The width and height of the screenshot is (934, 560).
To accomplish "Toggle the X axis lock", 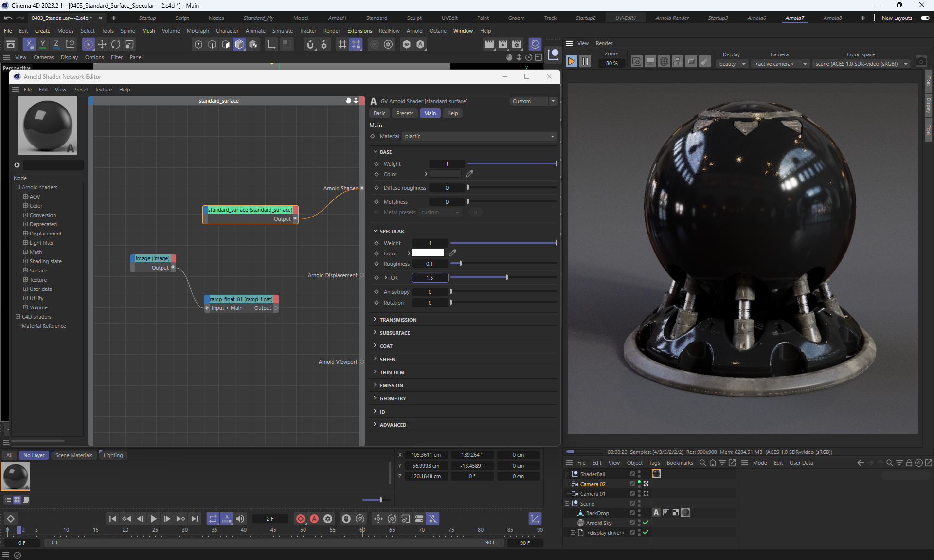I will (x=29, y=44).
